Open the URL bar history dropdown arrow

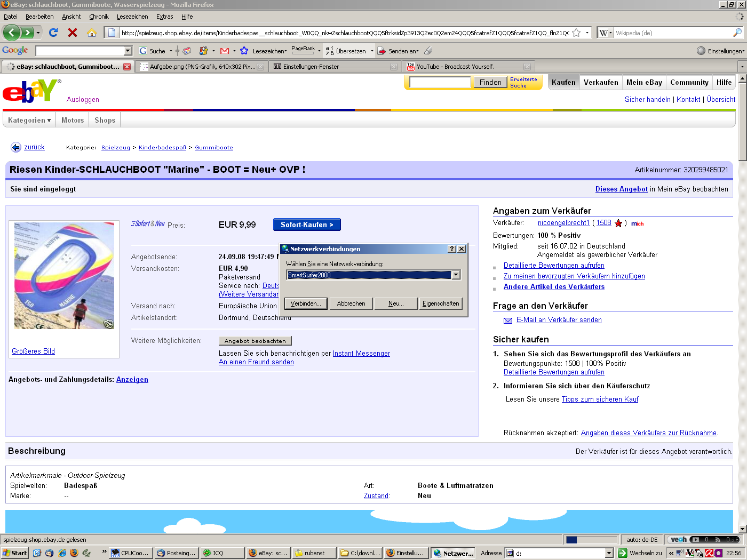[587, 33]
